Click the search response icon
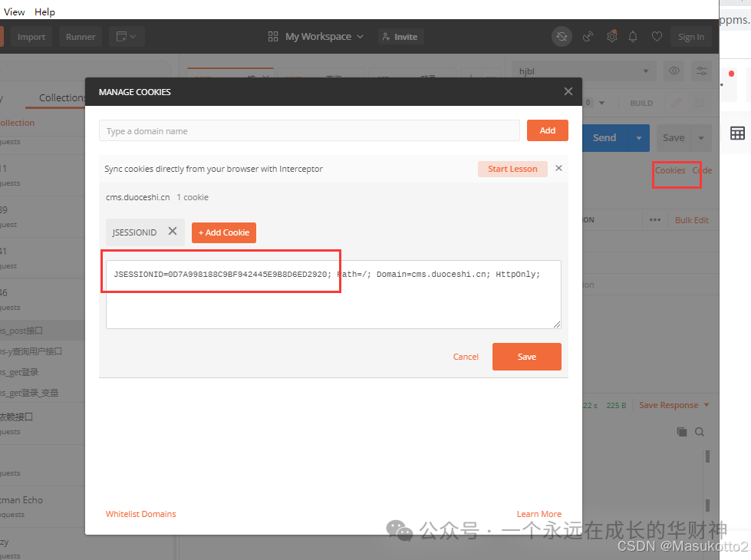This screenshot has width=751, height=560. pos(700,432)
